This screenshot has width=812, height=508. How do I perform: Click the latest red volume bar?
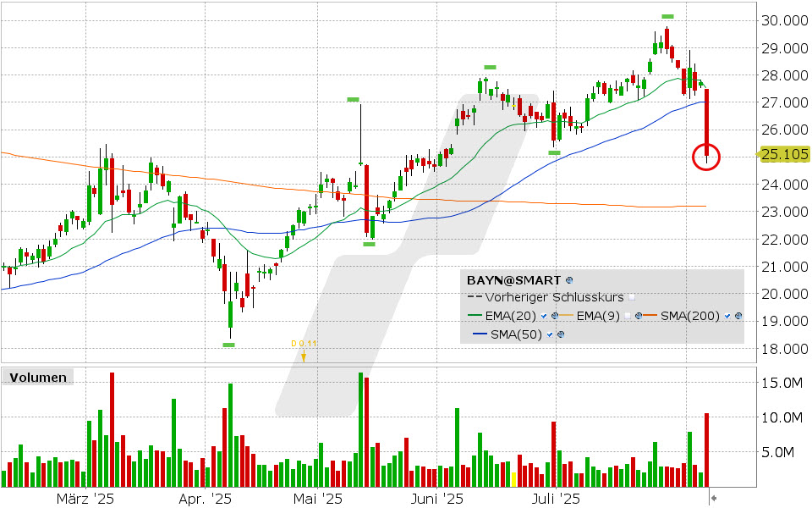pos(706,450)
